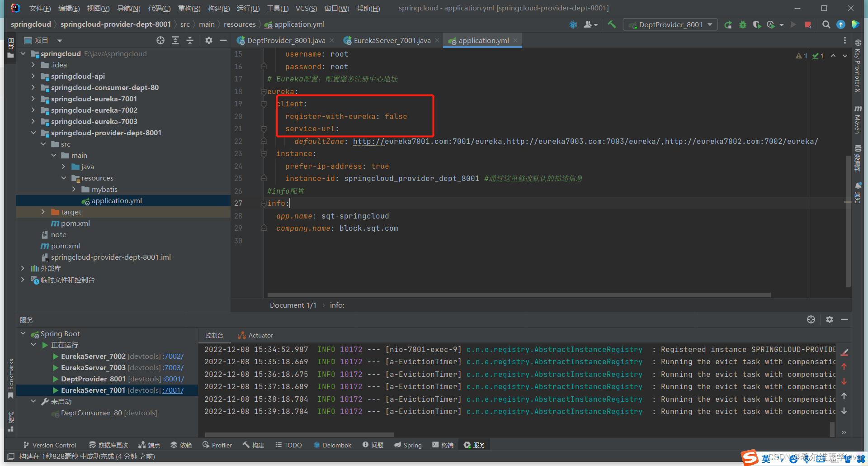Open the VCS(S) menu
Image resolution: width=868 pixels, height=466 pixels.
coord(306,8)
